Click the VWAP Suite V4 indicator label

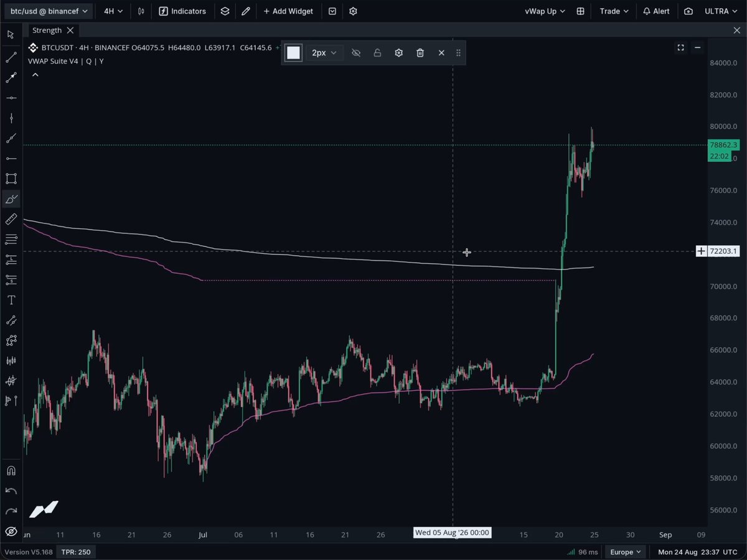[x=65, y=61]
